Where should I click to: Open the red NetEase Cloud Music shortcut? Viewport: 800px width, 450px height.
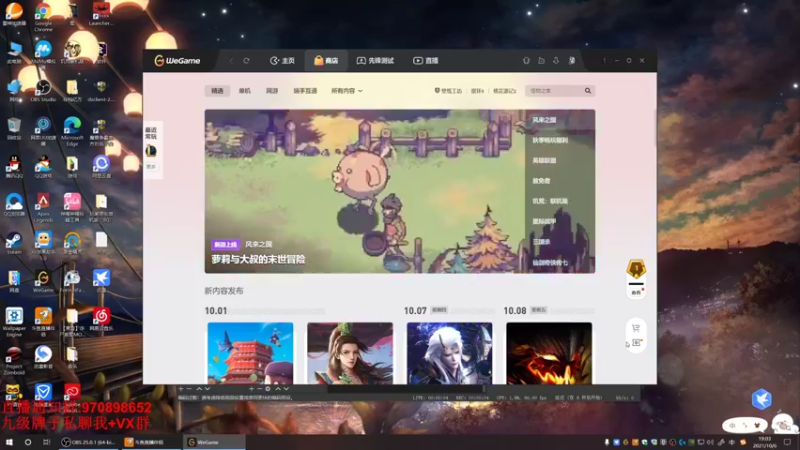(x=101, y=319)
